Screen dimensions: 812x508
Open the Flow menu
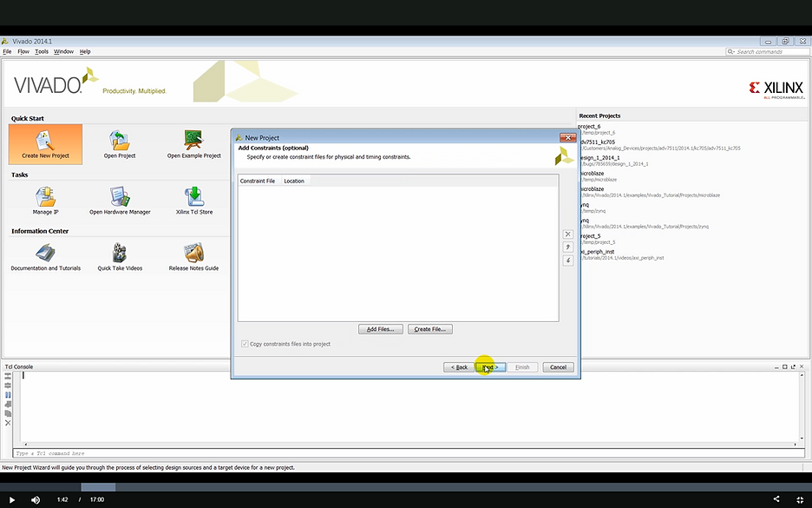pyautogui.click(x=23, y=52)
